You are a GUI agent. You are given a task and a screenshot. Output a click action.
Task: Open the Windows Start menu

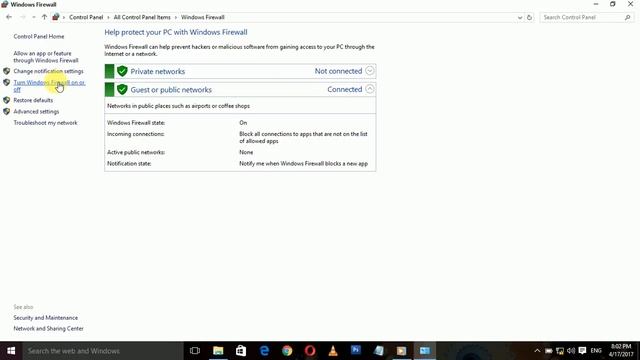click(11, 351)
